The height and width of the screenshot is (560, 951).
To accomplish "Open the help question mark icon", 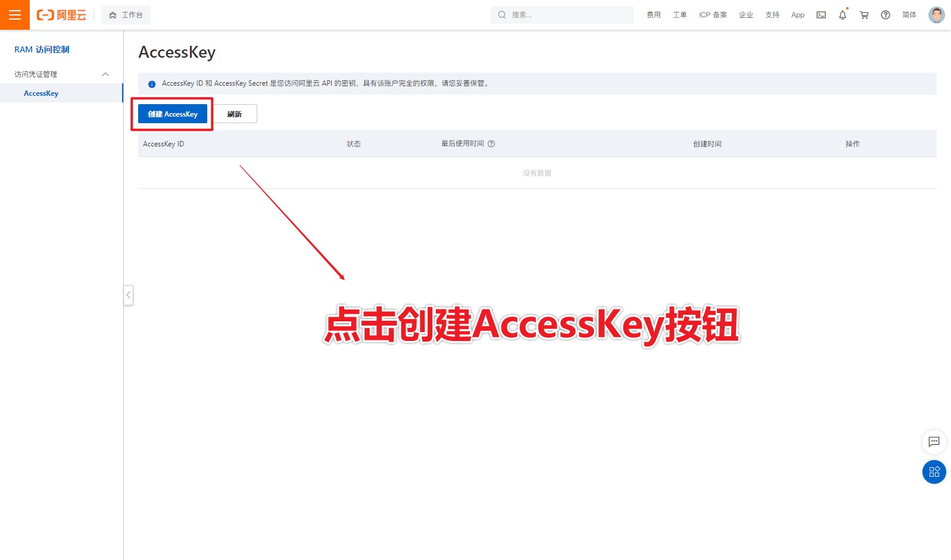I will point(885,15).
